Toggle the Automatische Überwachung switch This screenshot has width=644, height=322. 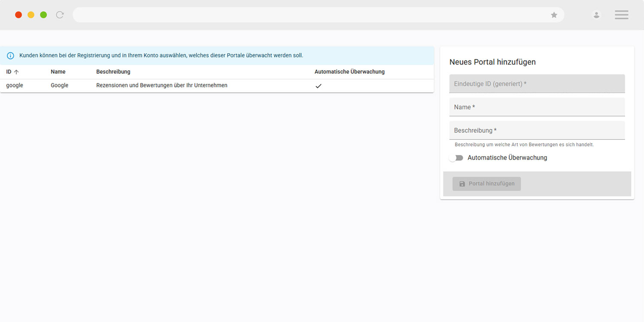(x=456, y=158)
